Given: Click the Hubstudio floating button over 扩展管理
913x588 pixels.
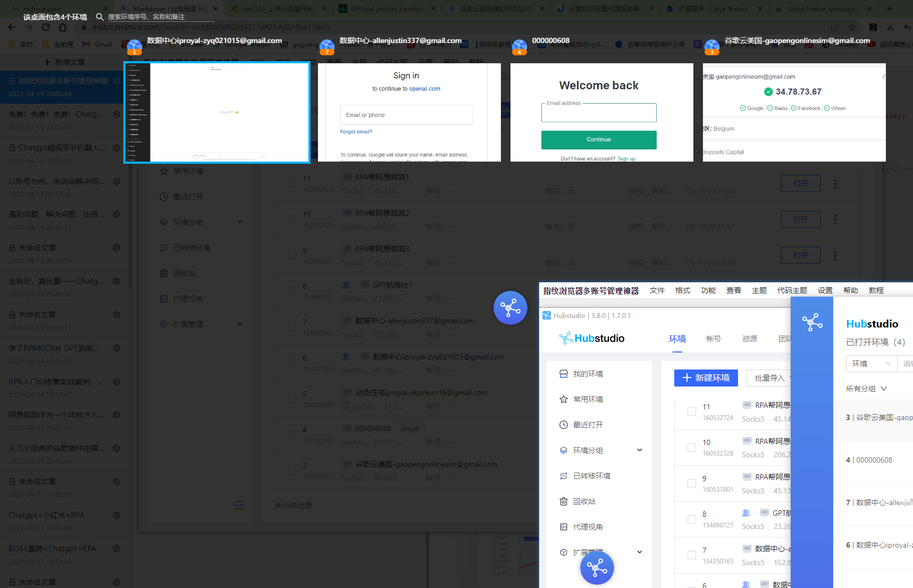Looking at the screenshot, I should click(x=597, y=568).
